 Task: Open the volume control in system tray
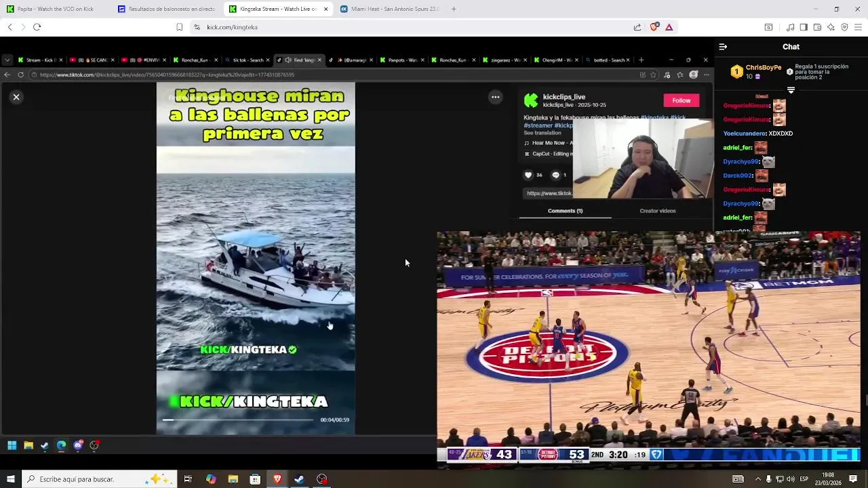click(x=791, y=479)
